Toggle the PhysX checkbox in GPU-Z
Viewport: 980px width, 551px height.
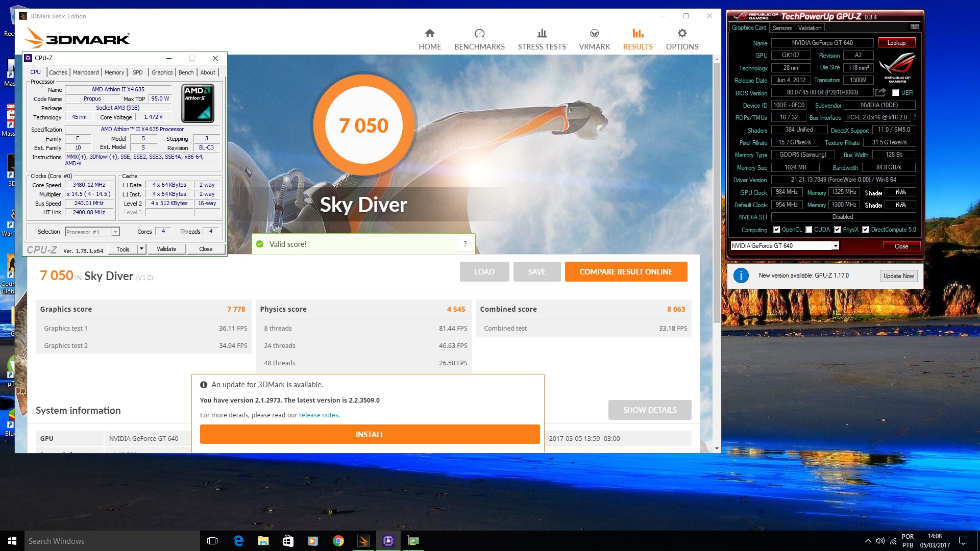point(837,230)
